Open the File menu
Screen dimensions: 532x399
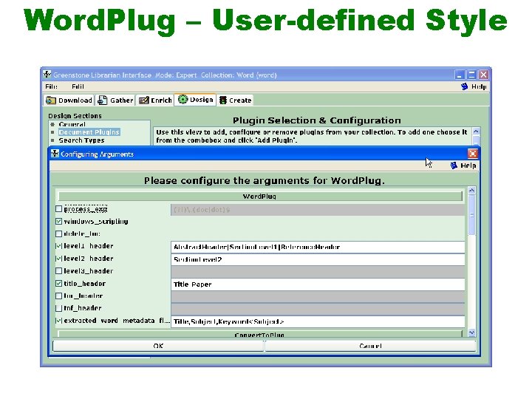click(51, 86)
